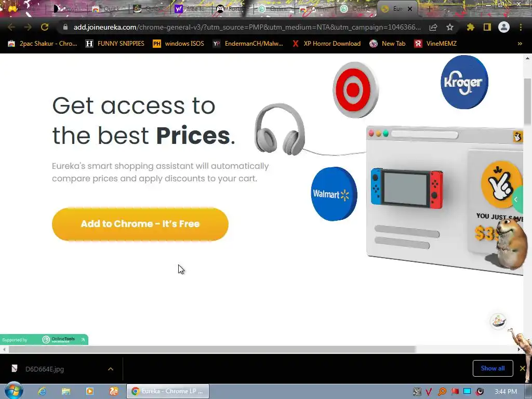Click the Walmart logo badge
This screenshot has height=399, width=532.
(x=334, y=194)
